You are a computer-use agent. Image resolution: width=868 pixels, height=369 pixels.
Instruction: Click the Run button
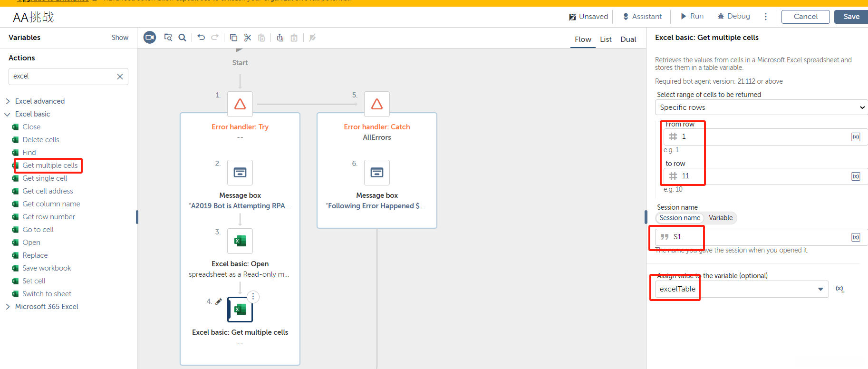pos(692,16)
